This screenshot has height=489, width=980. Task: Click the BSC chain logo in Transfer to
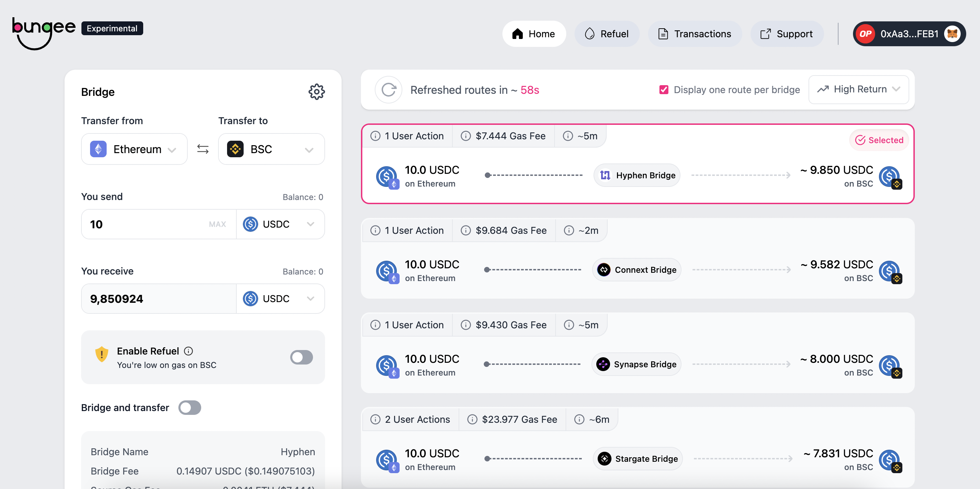235,149
